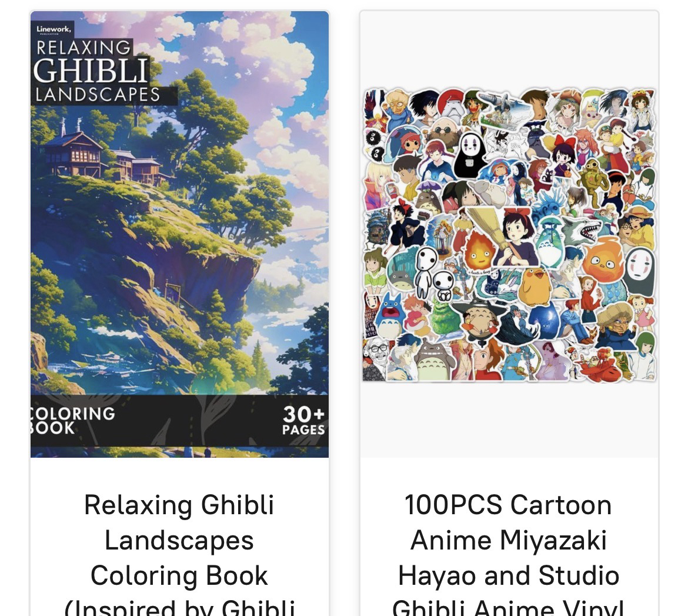Open the Relaxing Ghibli Landscapes book cover

tap(179, 235)
